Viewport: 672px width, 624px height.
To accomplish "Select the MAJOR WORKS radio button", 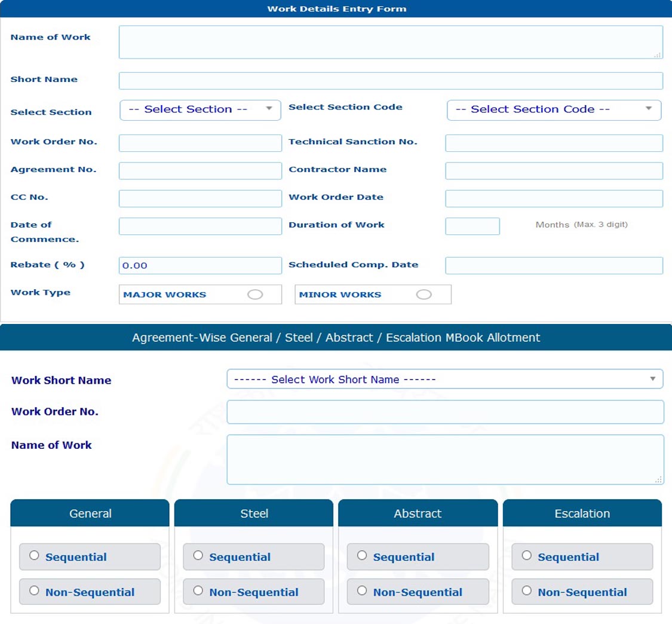I will click(x=255, y=295).
